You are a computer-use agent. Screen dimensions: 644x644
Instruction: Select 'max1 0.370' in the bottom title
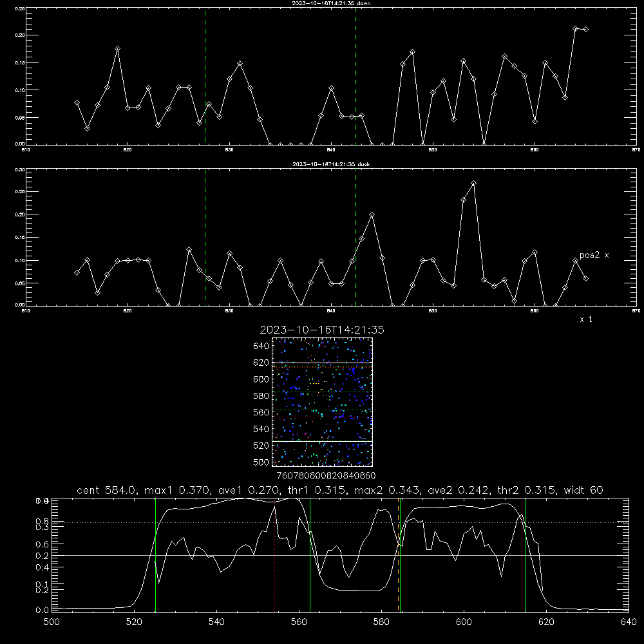tap(178, 490)
